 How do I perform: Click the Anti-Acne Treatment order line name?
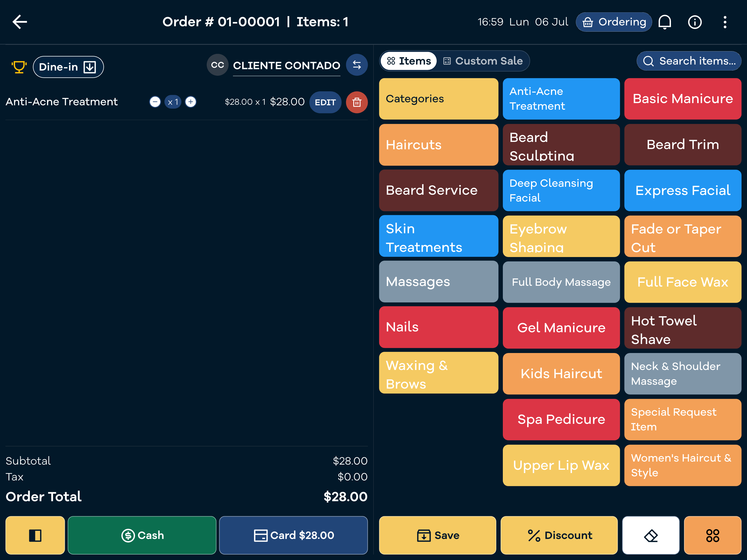[62, 102]
